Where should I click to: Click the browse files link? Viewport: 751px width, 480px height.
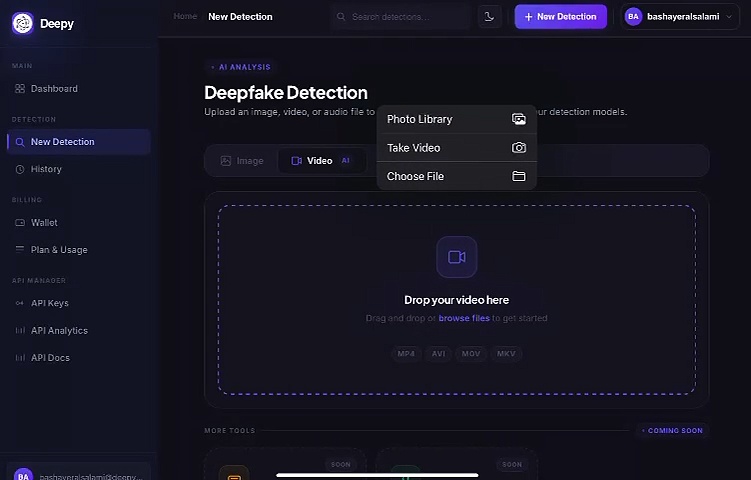[x=464, y=318]
